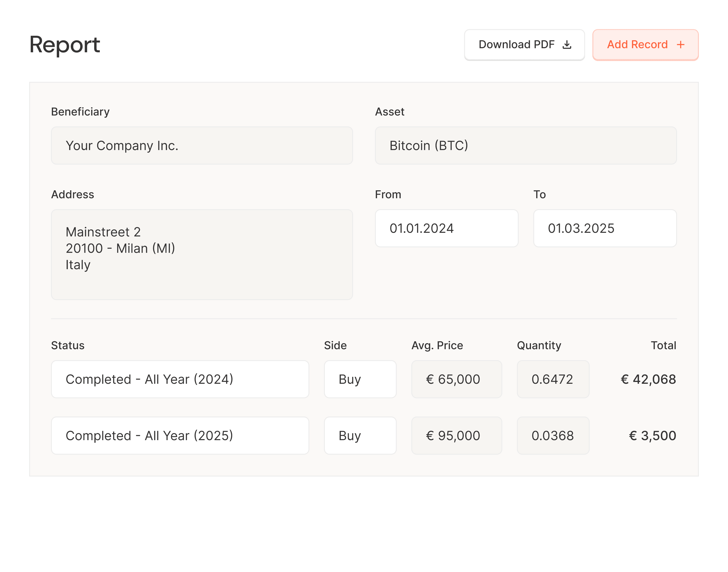The width and height of the screenshot is (728, 572).
Task: Click the Address label
Action: click(x=73, y=195)
